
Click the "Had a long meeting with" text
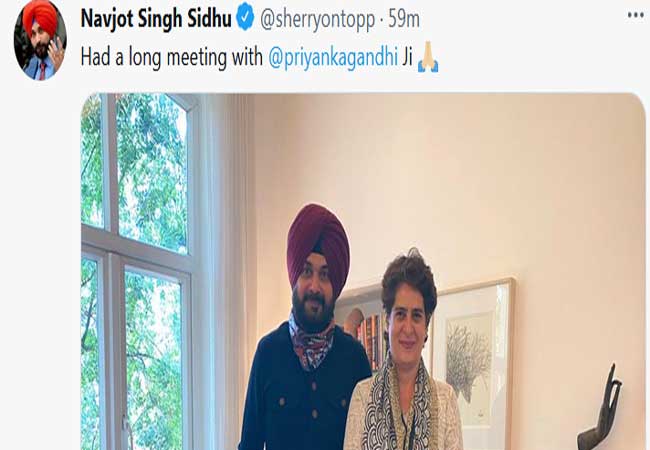(x=172, y=57)
